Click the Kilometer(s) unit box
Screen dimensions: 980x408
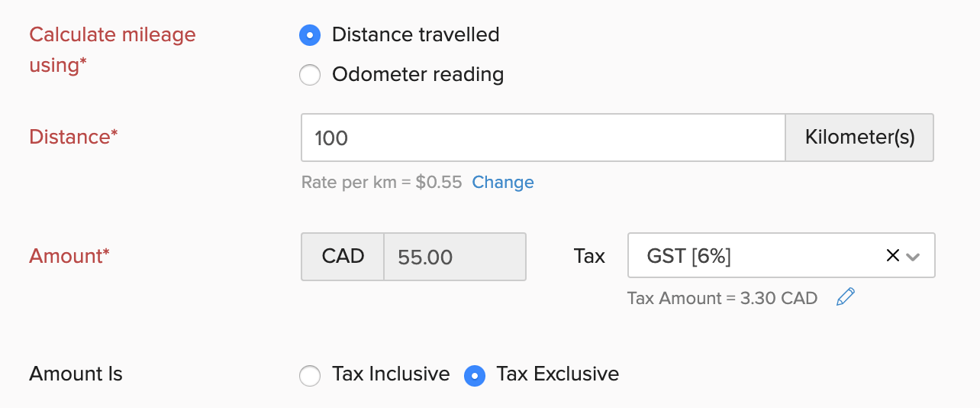(x=859, y=138)
